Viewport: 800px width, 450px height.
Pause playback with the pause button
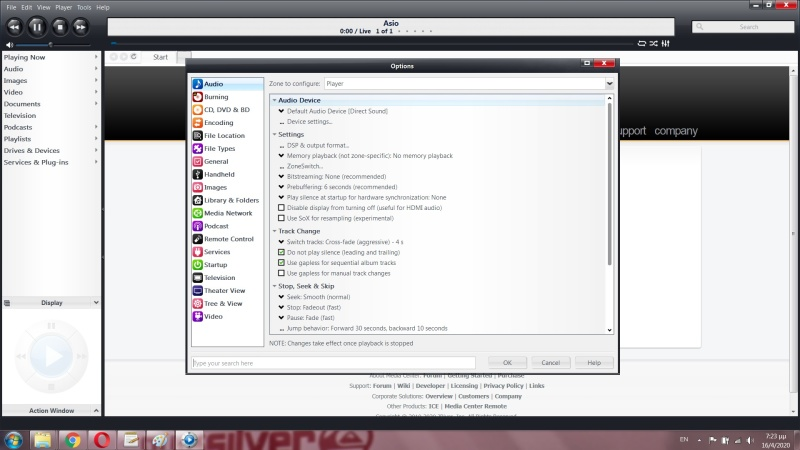37,27
